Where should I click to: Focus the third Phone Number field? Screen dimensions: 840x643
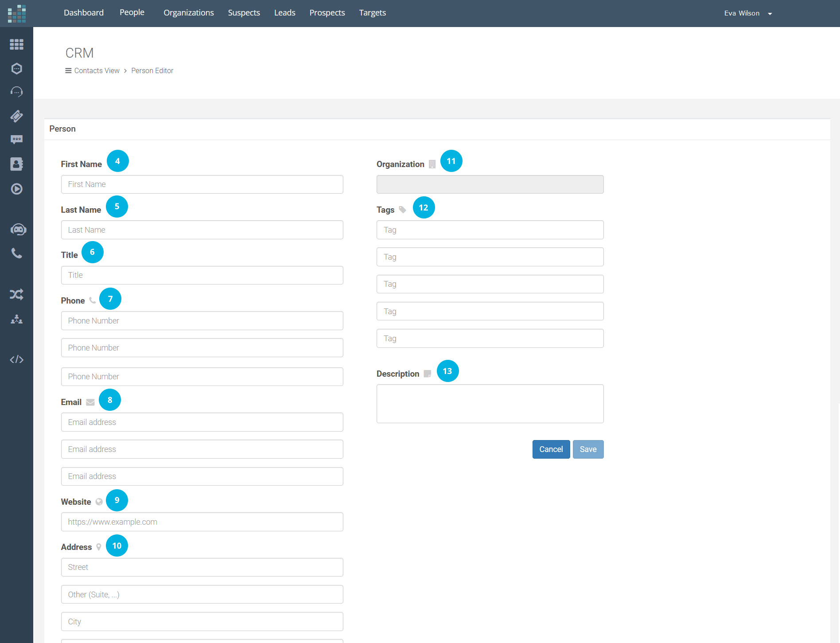202,377
